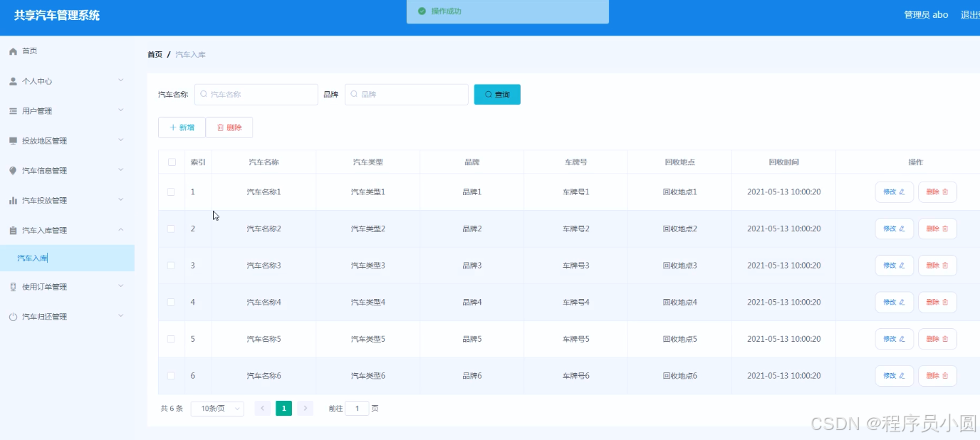
Task: Click the 汽车归还管理 power icon
Action: pos(13,316)
